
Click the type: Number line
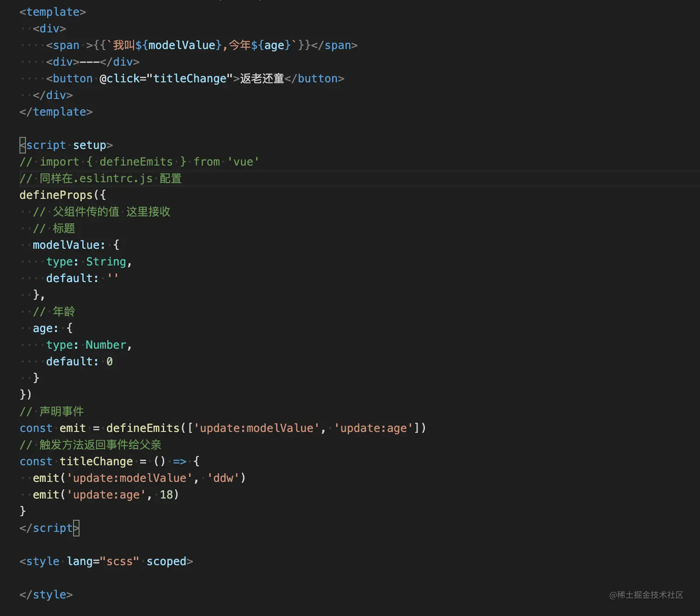tap(89, 346)
